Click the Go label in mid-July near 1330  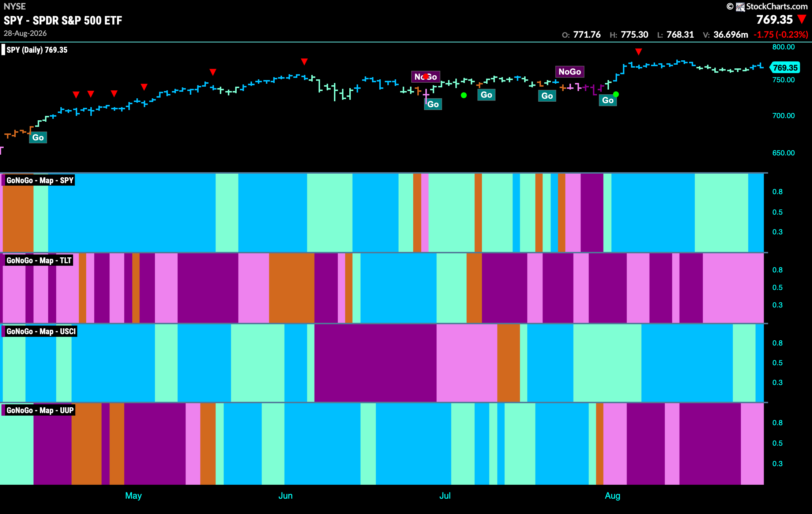click(x=486, y=95)
